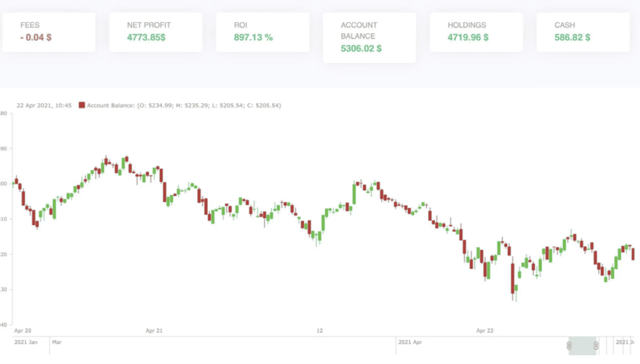Image resolution: width=640 pixels, height=364 pixels.
Task: Click the Holdings stat card
Action: 476,32
